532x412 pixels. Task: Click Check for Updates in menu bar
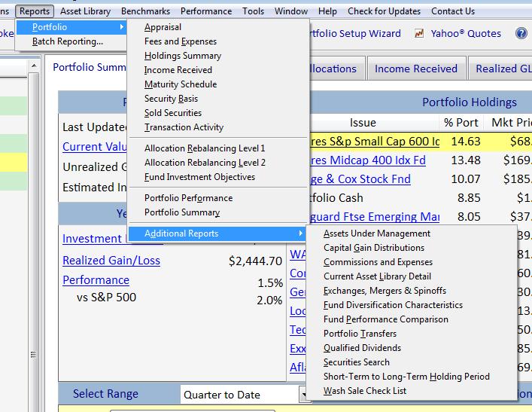click(384, 11)
